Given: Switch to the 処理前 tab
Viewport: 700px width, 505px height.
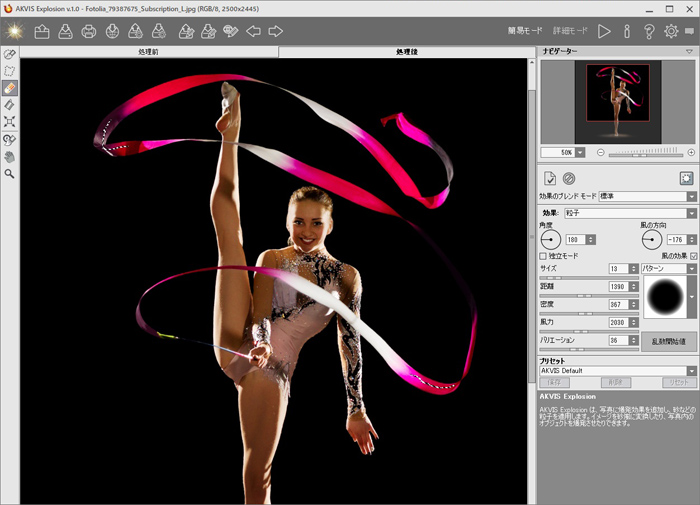Looking at the screenshot, I should 149,51.
